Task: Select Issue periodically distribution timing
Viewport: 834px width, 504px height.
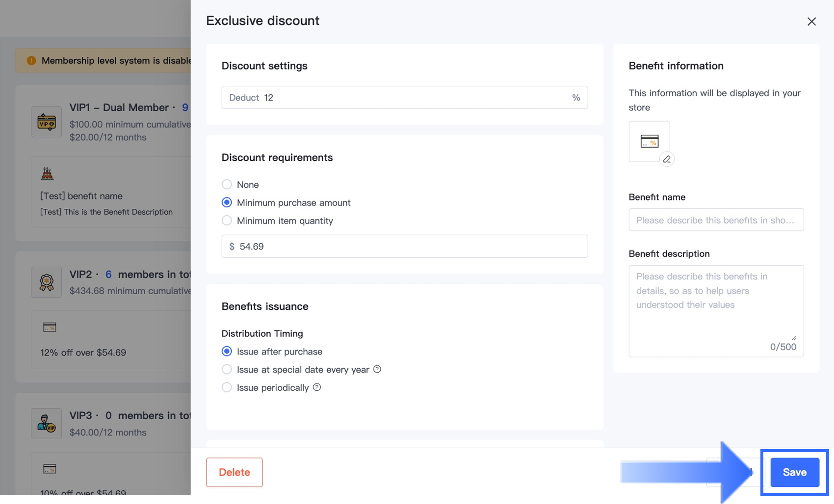Action: click(227, 387)
